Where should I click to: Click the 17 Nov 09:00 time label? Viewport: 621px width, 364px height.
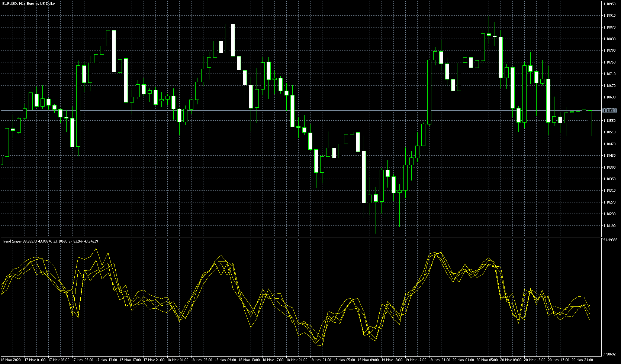[83, 360]
